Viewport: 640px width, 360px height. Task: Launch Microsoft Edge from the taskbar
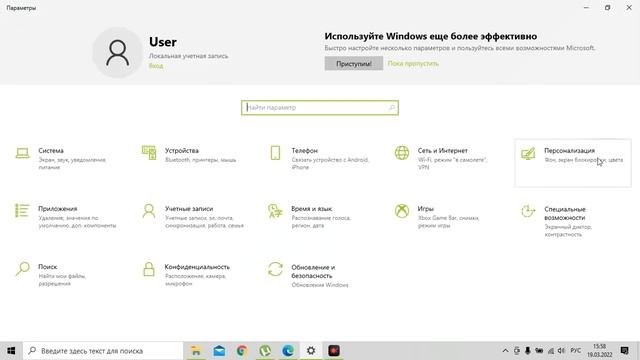[288, 351]
